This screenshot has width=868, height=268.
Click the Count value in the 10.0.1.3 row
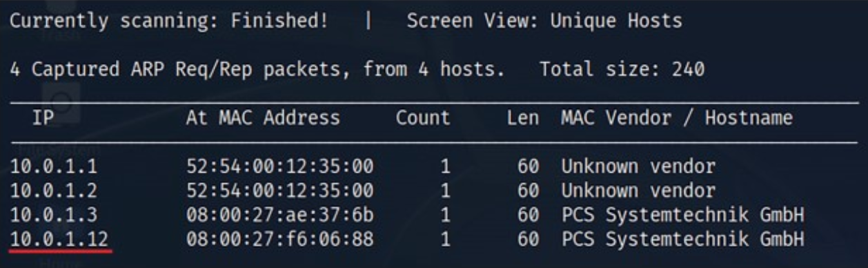(x=445, y=216)
